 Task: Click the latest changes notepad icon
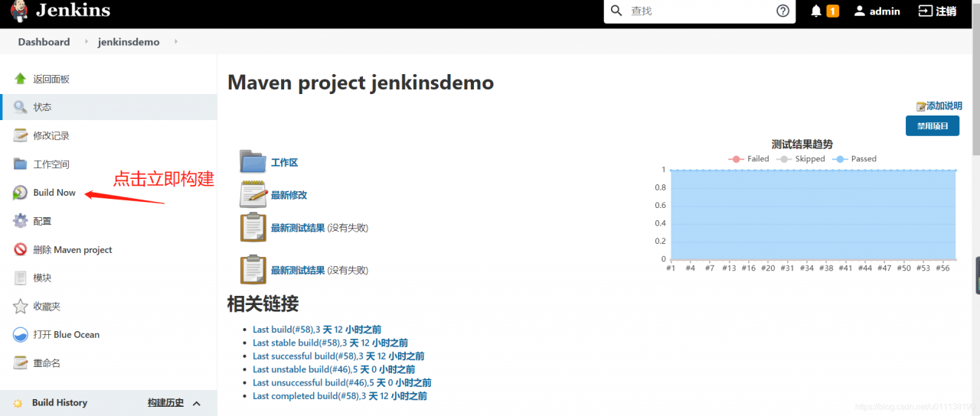(253, 194)
